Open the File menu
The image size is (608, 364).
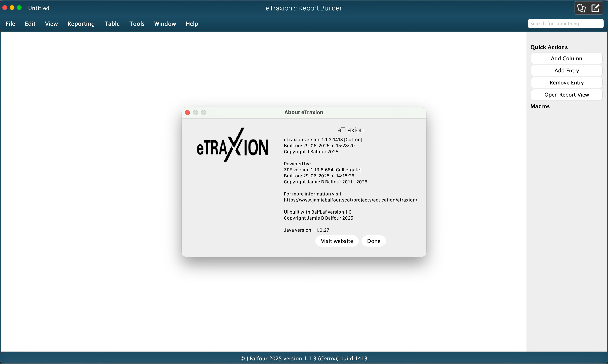click(10, 24)
